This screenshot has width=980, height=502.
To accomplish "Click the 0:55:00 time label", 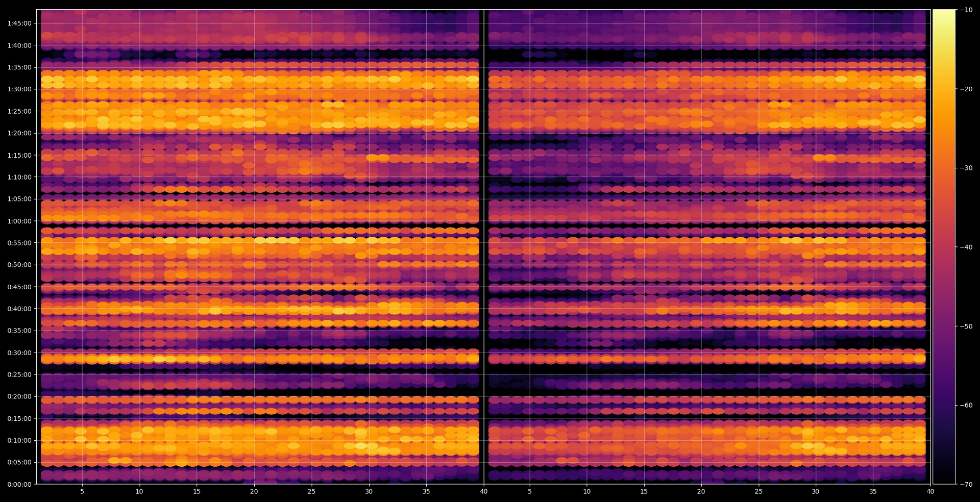I will 19,243.
